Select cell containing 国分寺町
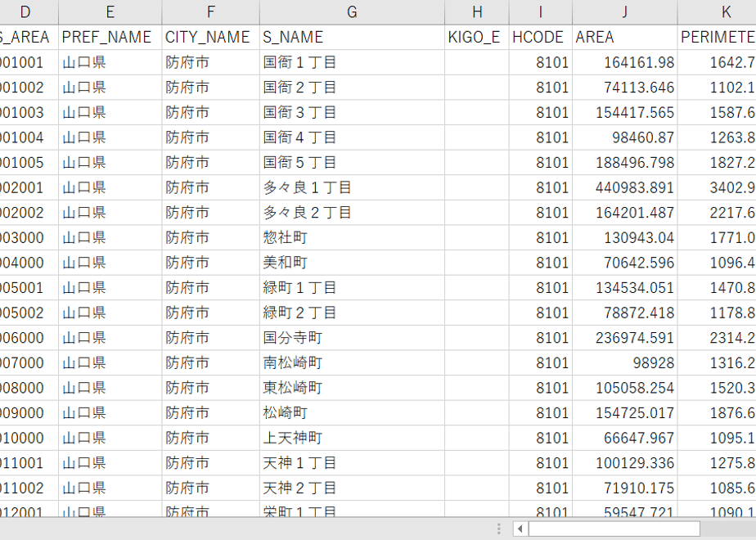The image size is (756, 540). tap(352, 338)
